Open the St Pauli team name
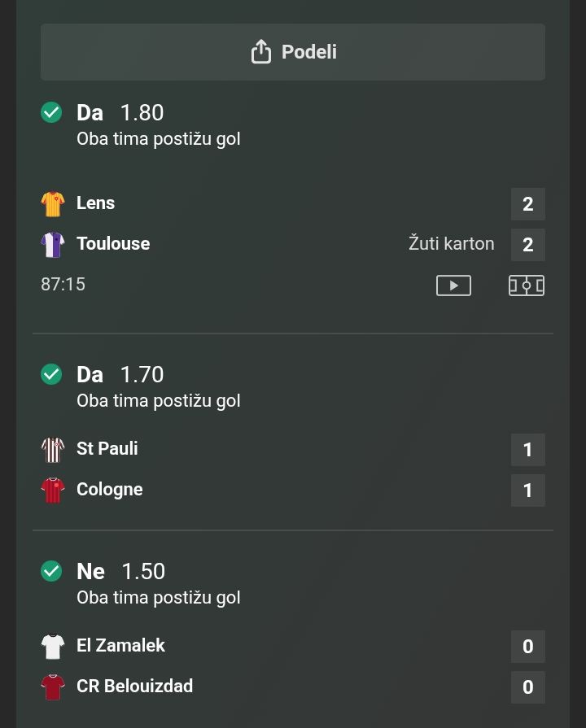This screenshot has height=728, width=586. (x=107, y=448)
